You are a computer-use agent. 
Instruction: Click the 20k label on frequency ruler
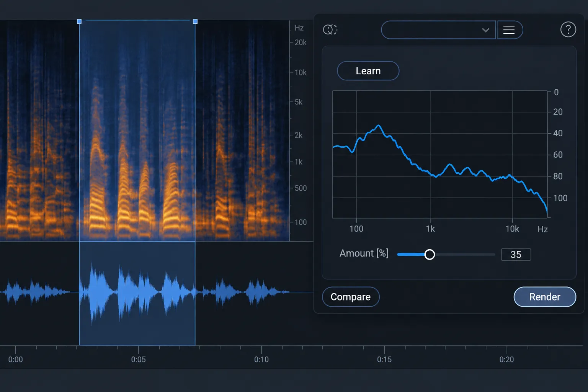click(x=301, y=42)
